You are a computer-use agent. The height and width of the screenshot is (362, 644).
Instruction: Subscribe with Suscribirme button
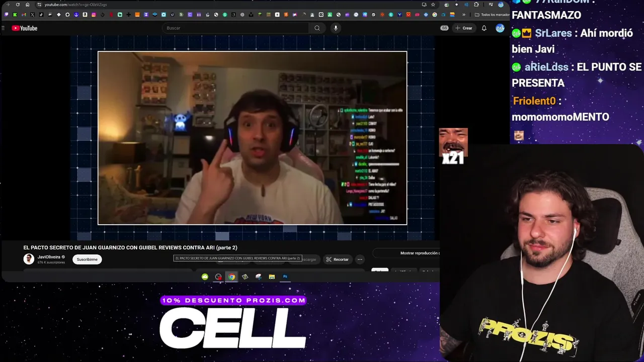87,259
